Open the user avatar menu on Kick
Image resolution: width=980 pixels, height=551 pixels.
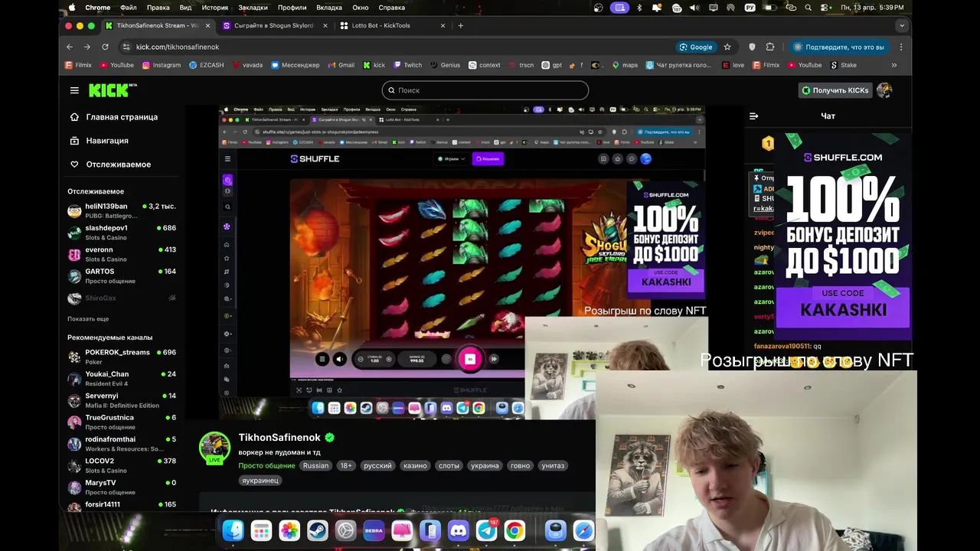(884, 90)
